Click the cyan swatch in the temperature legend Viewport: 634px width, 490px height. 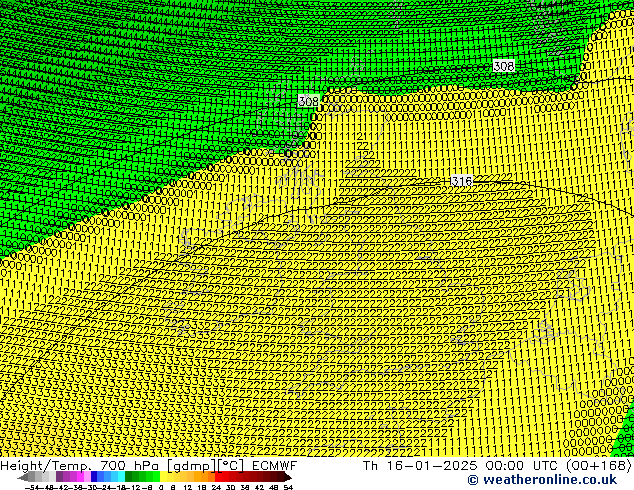click(121, 477)
